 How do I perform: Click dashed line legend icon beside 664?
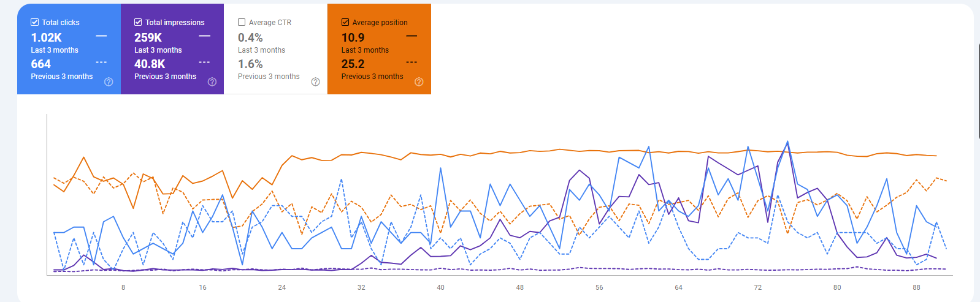coord(101,62)
